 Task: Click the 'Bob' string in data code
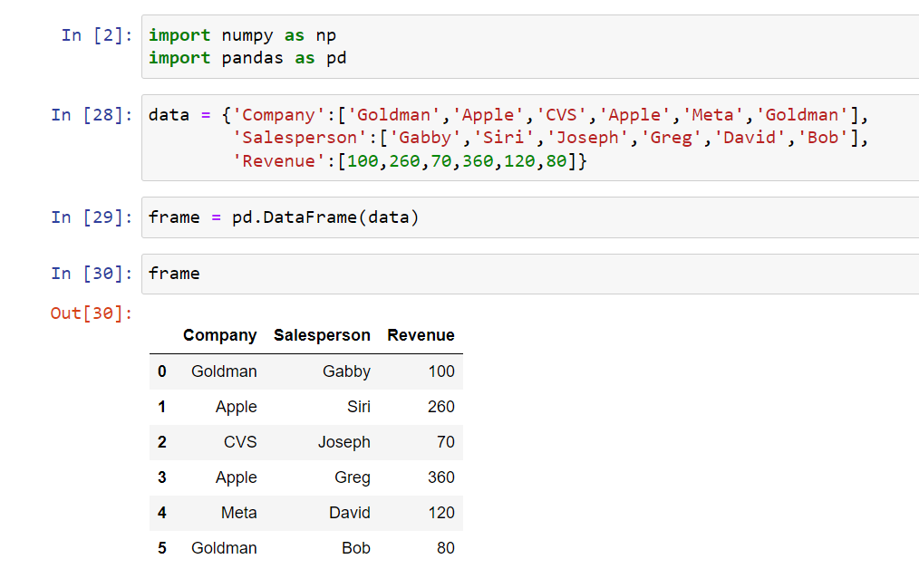pyautogui.click(x=823, y=138)
